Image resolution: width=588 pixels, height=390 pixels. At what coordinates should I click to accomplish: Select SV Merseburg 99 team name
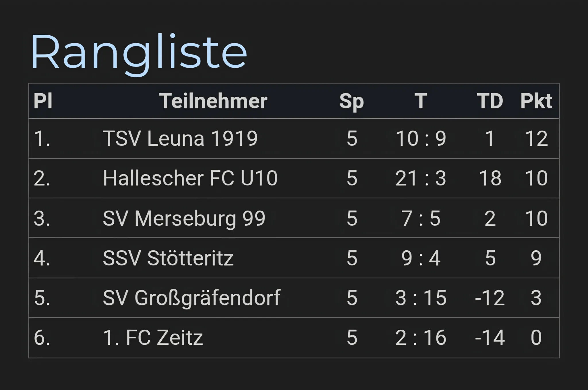184,218
